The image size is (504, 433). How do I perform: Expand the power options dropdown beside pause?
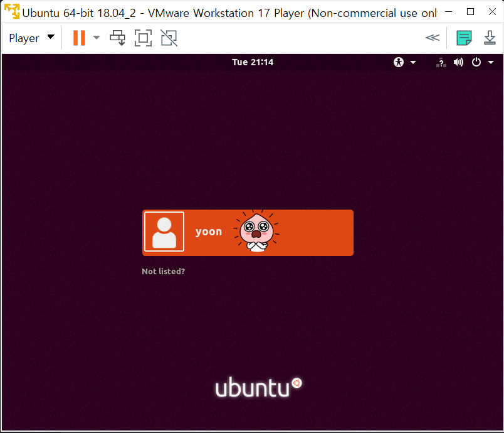(x=97, y=38)
